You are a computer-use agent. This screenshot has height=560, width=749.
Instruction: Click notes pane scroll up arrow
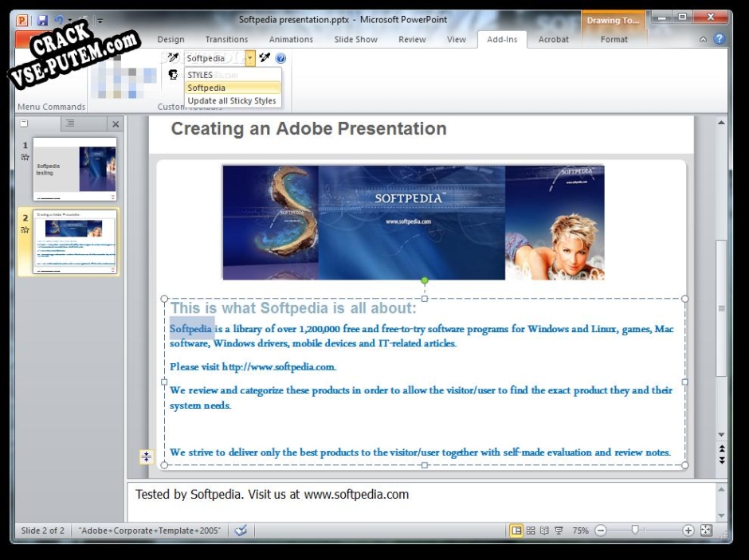721,489
